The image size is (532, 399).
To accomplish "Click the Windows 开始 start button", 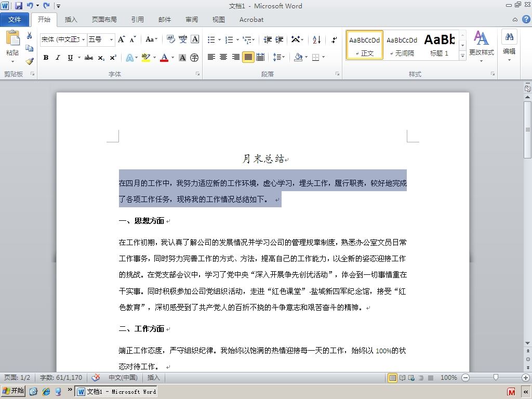I will pyautogui.click(x=13, y=391).
